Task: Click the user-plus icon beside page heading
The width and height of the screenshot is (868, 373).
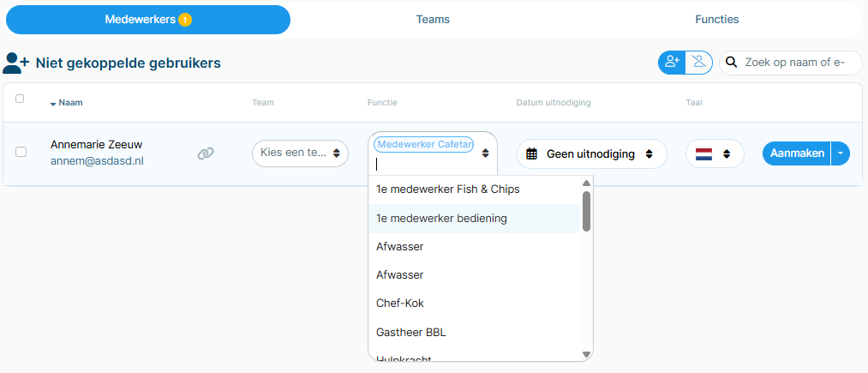Action: point(16,63)
